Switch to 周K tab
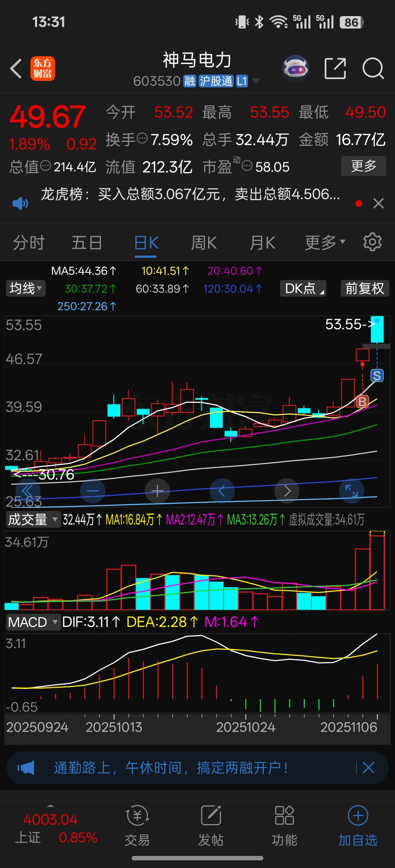The height and width of the screenshot is (868, 395). [x=204, y=242]
